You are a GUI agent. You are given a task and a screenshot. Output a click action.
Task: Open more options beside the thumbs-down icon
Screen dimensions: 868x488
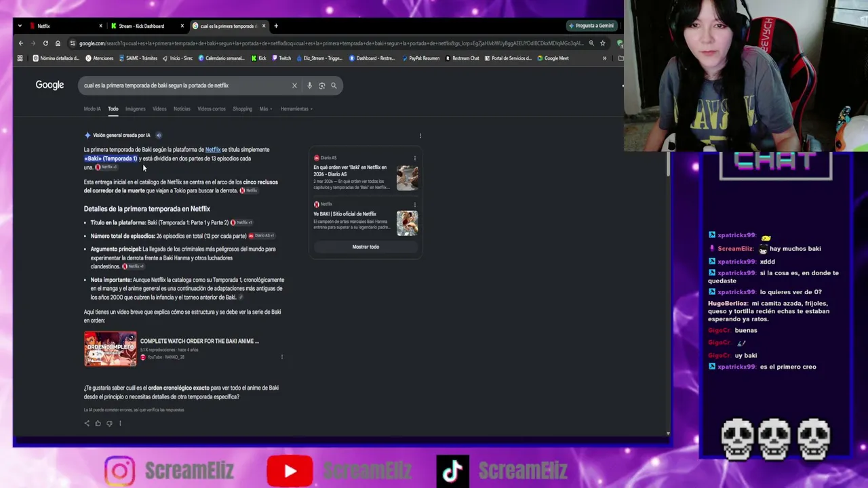coord(120,424)
